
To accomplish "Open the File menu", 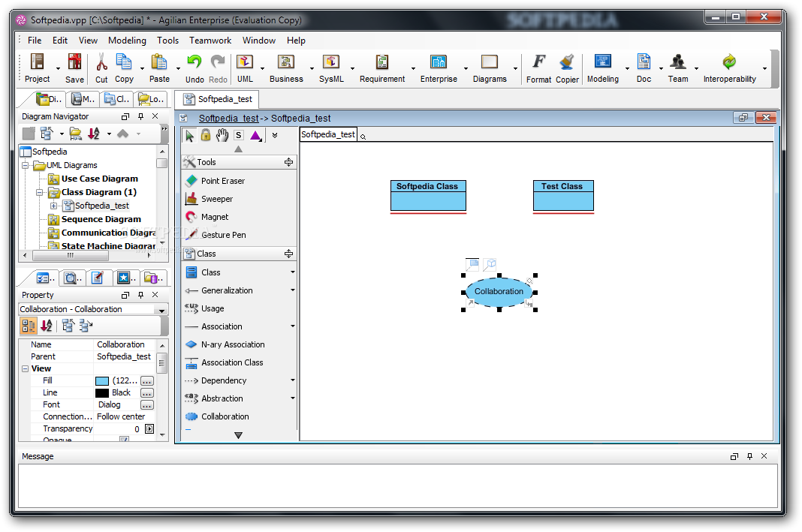I will point(35,41).
